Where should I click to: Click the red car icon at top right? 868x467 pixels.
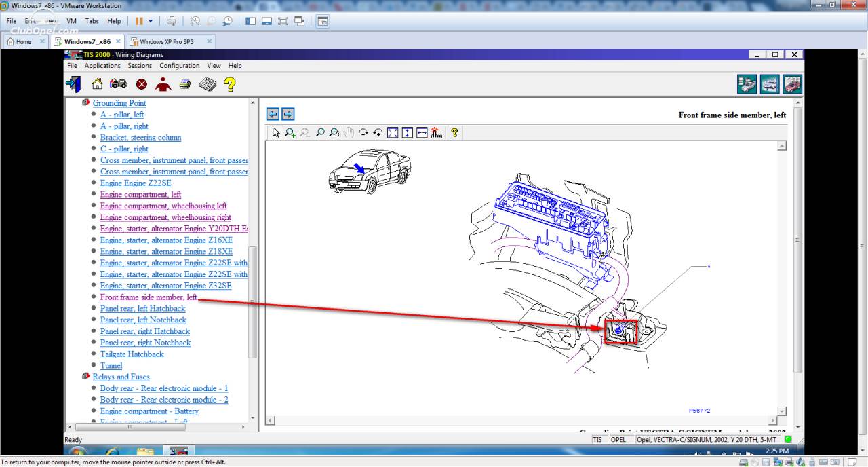[793, 84]
